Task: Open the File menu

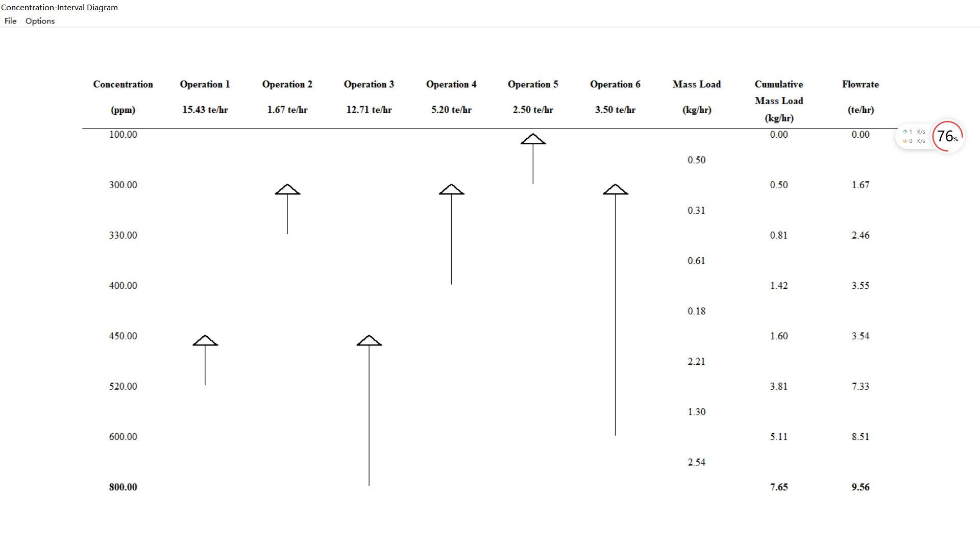Action: click(10, 21)
